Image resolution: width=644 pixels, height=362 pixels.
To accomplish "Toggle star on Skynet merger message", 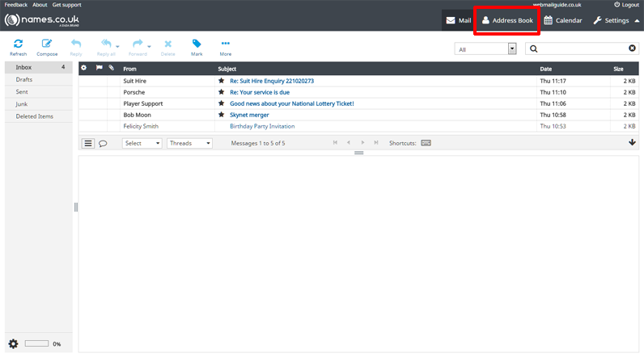I will pos(222,115).
